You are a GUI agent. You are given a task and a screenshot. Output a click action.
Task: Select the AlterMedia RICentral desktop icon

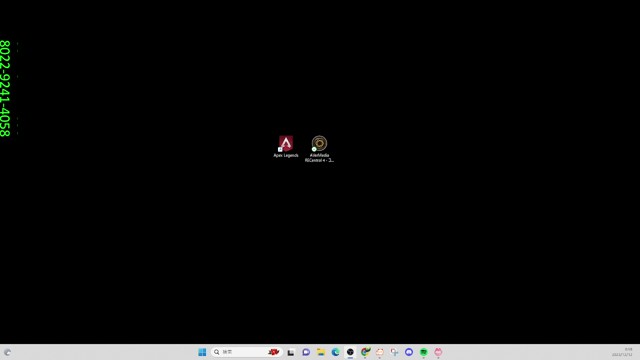[319, 149]
